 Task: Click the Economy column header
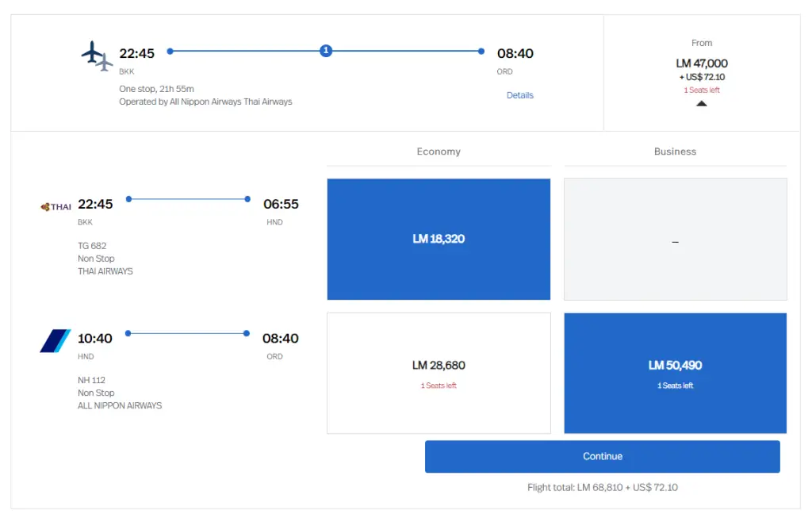pyautogui.click(x=439, y=152)
